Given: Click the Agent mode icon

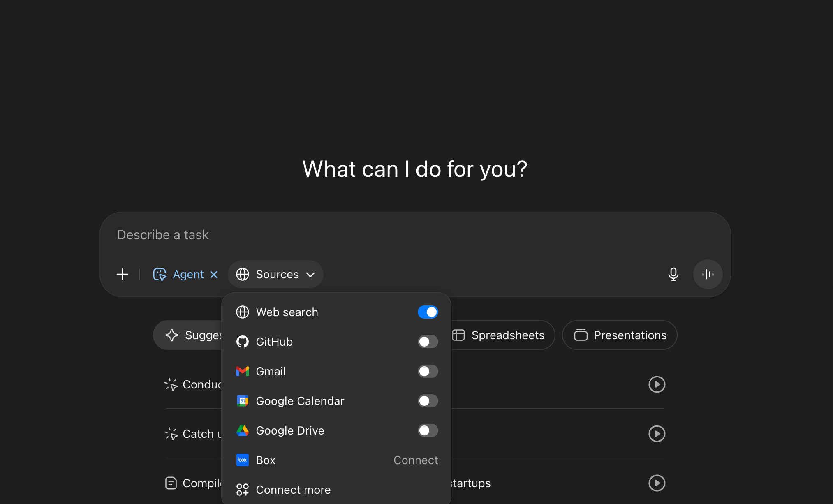Looking at the screenshot, I should click(x=160, y=274).
